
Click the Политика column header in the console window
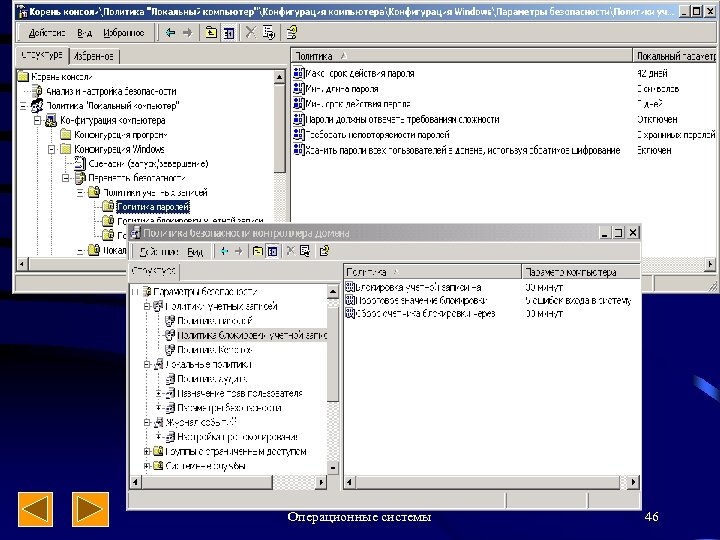(461, 56)
